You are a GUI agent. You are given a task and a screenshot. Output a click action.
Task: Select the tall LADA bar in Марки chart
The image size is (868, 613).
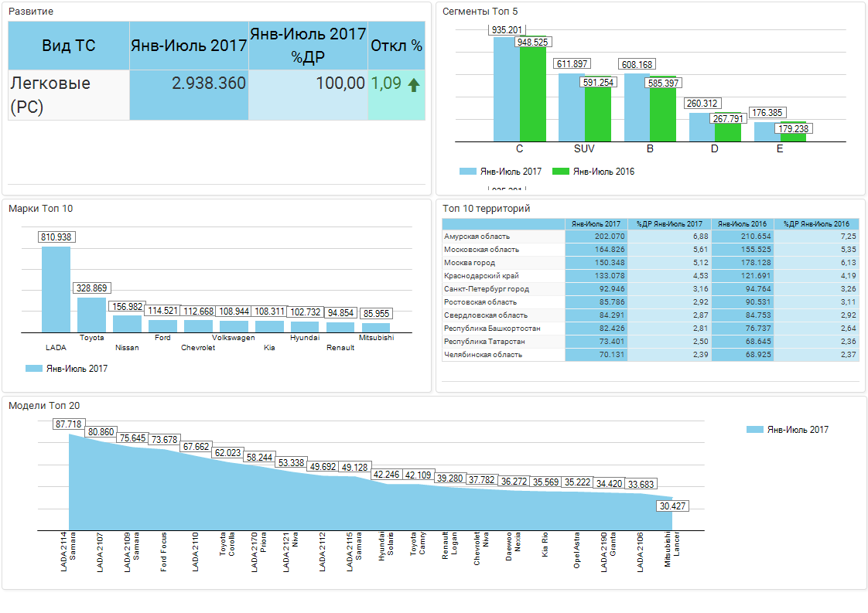56,288
